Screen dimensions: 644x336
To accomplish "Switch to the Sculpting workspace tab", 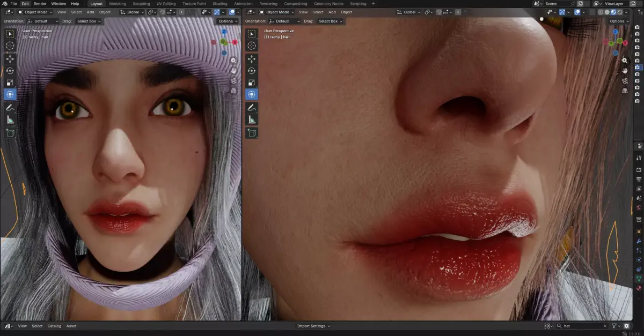I will click(x=141, y=3).
